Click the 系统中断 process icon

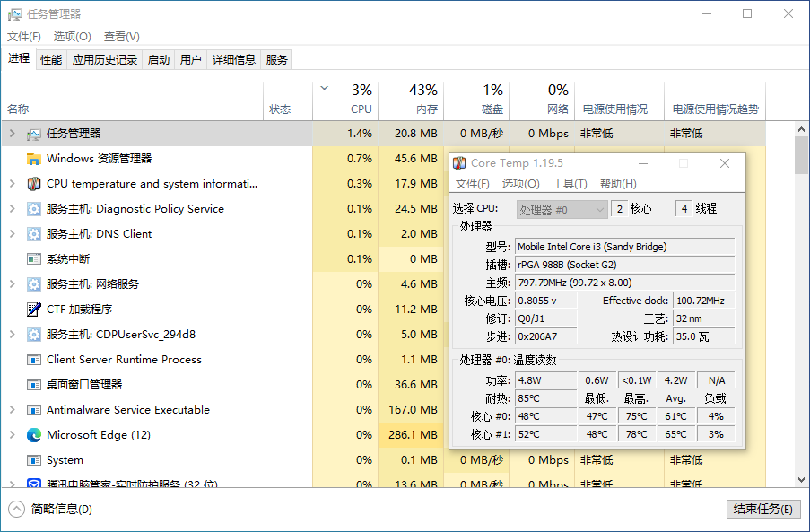pos(34,258)
